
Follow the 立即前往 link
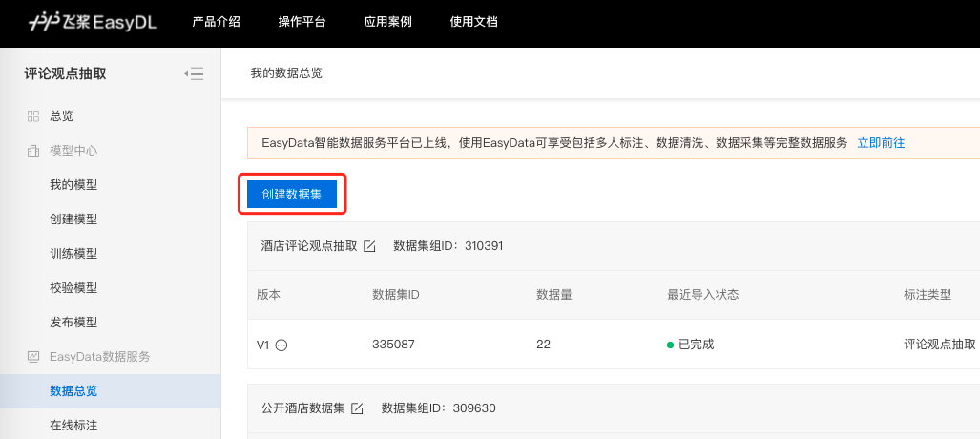[x=882, y=143]
